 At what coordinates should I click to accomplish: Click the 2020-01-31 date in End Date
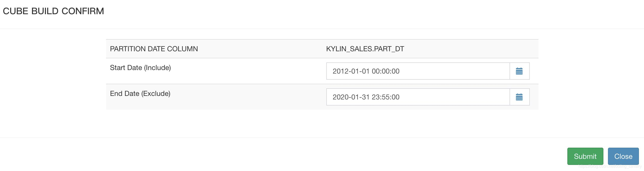tap(351, 97)
